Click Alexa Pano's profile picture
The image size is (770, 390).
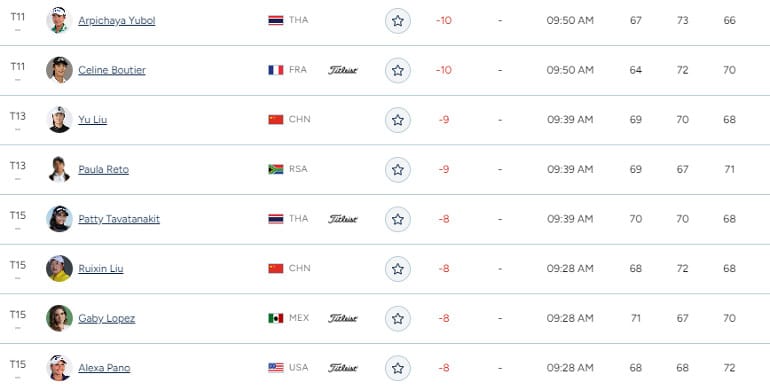coord(59,367)
